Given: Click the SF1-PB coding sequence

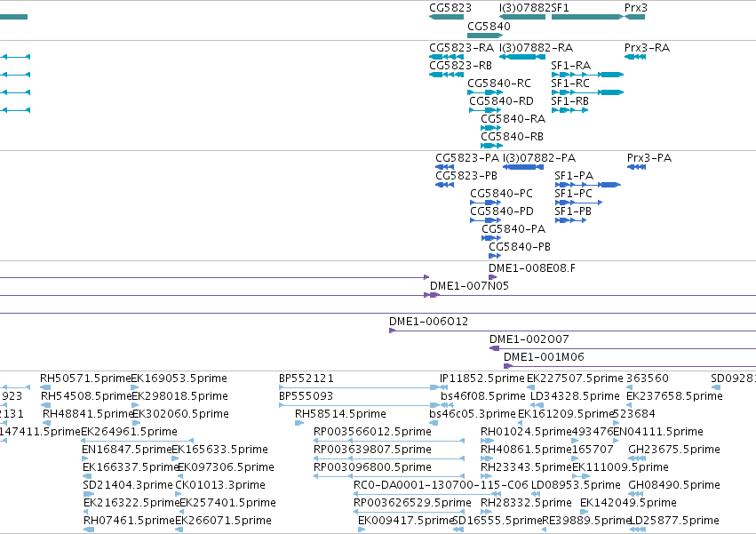Looking at the screenshot, I should pyautogui.click(x=572, y=211).
